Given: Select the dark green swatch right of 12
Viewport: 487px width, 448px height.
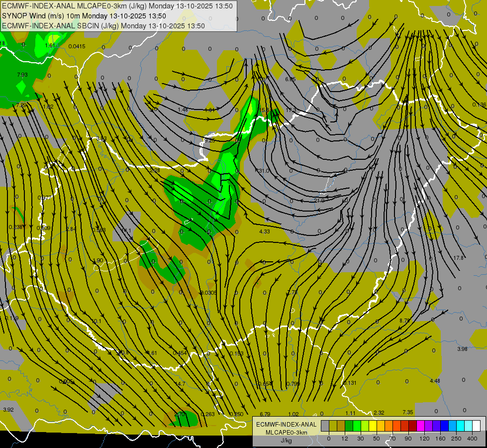Looking at the screenshot, I should (349, 426).
